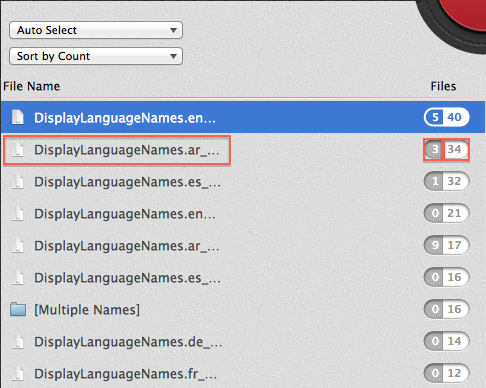Image resolution: width=486 pixels, height=388 pixels.
Task: Click file icon of DisplayLanguageNames.fr_ row
Action: (x=18, y=373)
